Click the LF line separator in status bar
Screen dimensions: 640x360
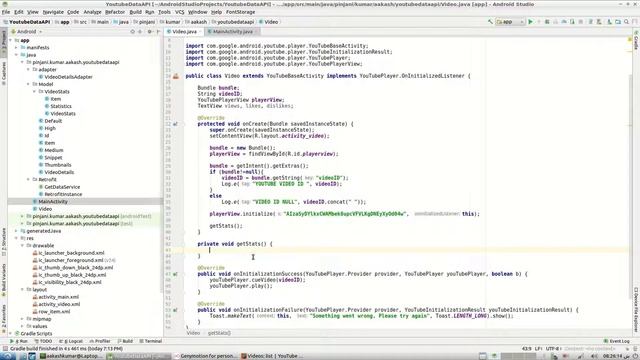tap(538, 349)
